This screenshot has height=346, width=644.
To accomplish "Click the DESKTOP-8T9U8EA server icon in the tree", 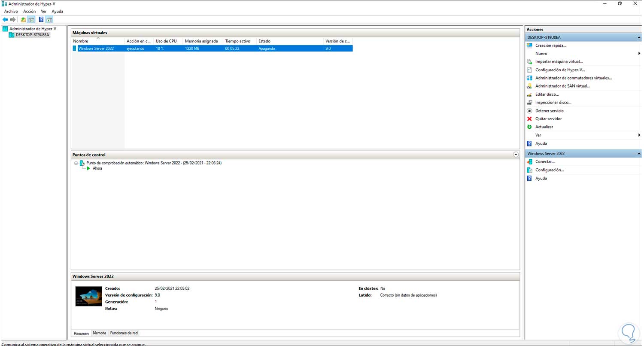I will click(x=12, y=35).
